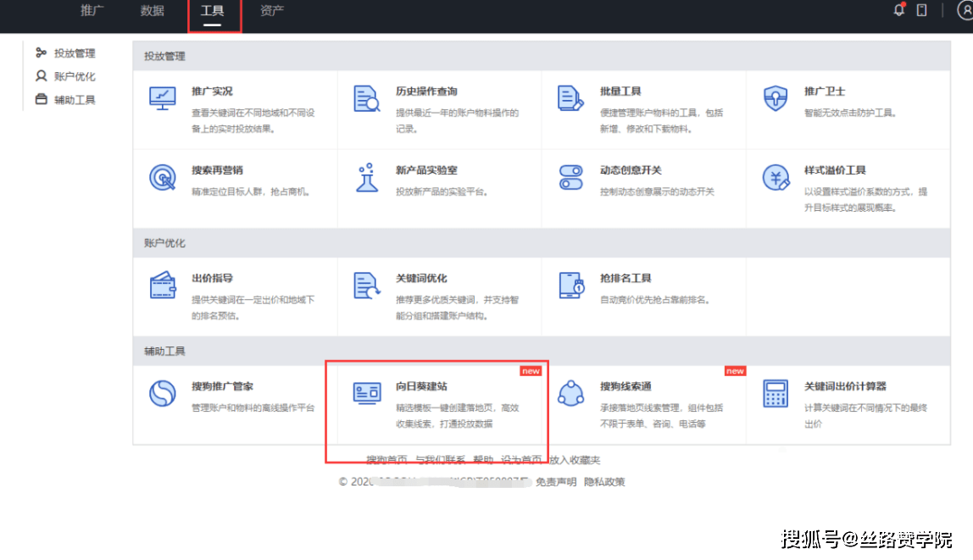Click the 免责声明 footer link
The width and height of the screenshot is (973, 560).
(556, 482)
